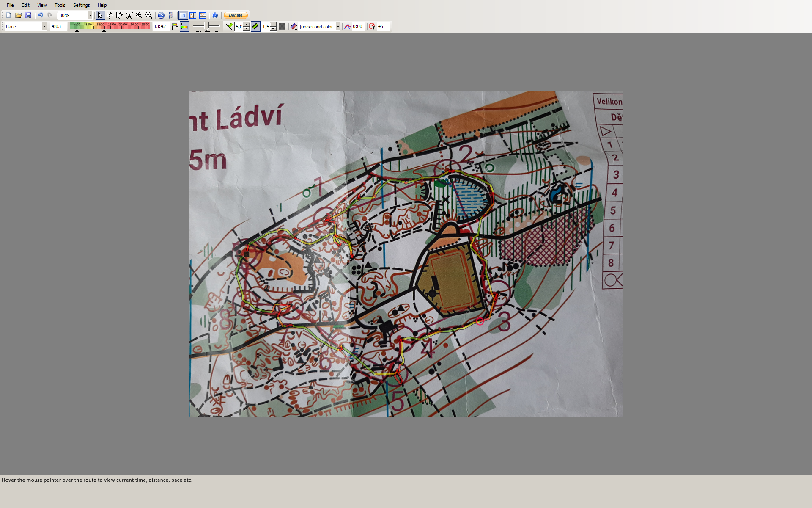Adjust the gradient alpha slider

[206, 26]
